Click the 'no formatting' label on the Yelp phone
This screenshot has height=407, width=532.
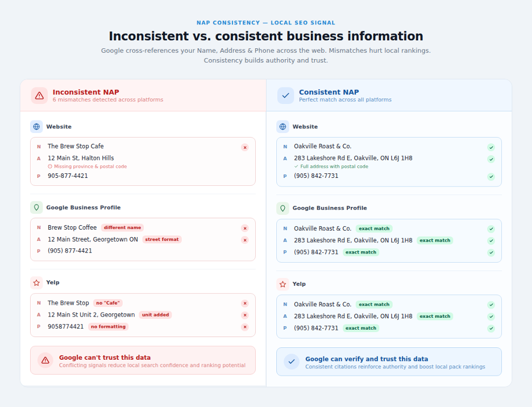(x=108, y=326)
